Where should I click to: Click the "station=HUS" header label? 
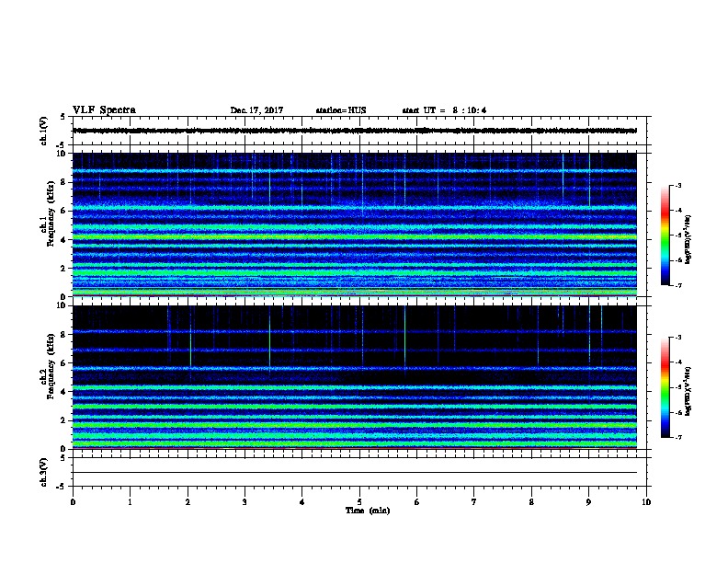341,110
